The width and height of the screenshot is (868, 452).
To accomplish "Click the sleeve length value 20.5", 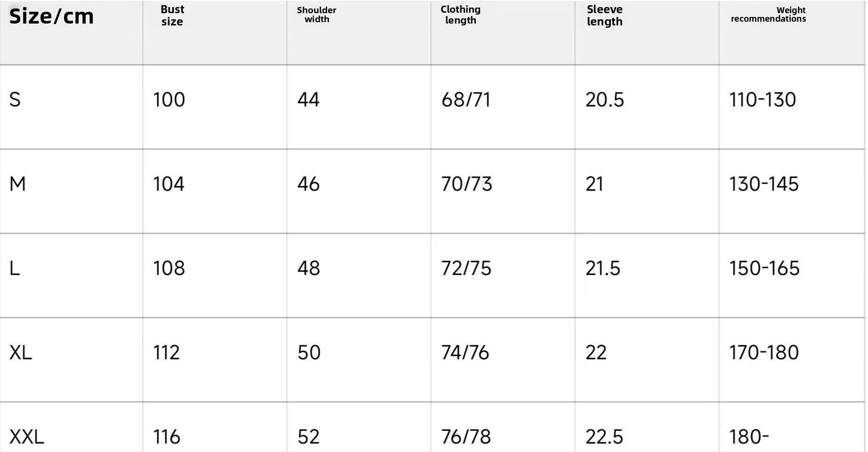I will [x=604, y=100].
